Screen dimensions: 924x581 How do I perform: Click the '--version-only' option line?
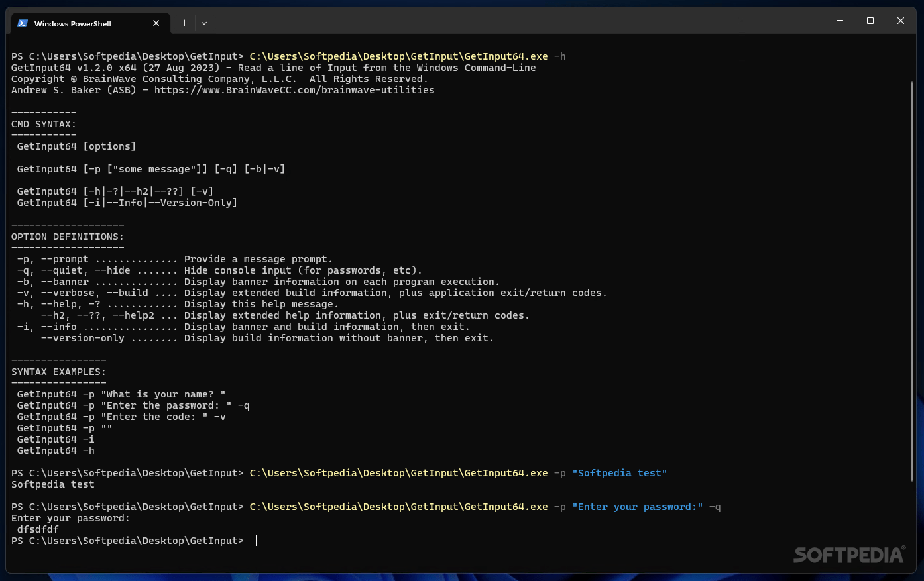tap(267, 338)
